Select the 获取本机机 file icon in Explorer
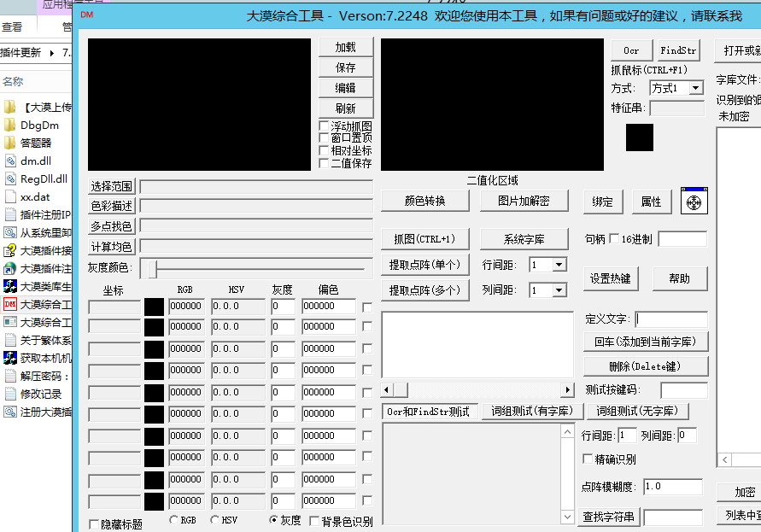Viewport: 761px width, 532px height. (x=9, y=359)
